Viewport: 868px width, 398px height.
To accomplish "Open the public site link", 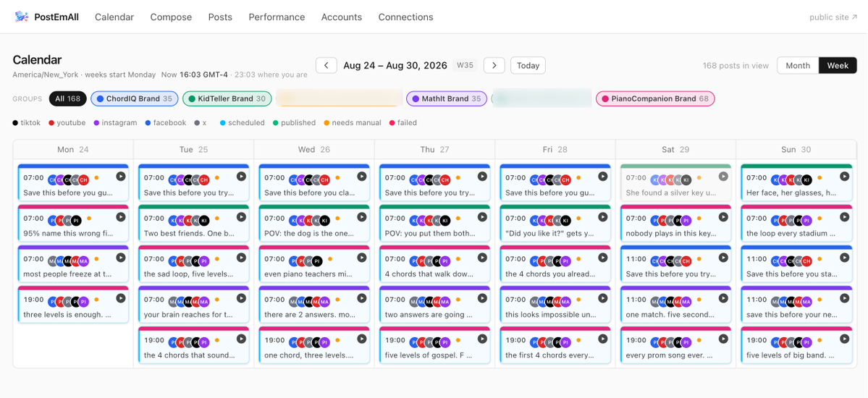I will [833, 17].
